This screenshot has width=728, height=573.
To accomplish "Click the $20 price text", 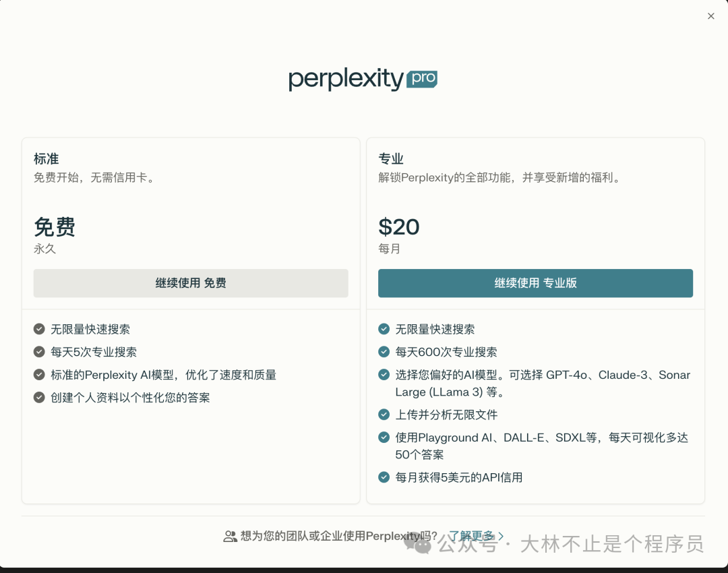I will 399,227.
